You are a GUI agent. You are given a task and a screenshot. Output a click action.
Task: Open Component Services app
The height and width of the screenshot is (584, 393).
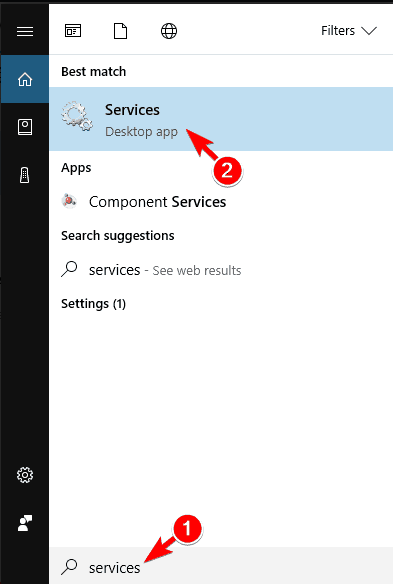coord(221,202)
